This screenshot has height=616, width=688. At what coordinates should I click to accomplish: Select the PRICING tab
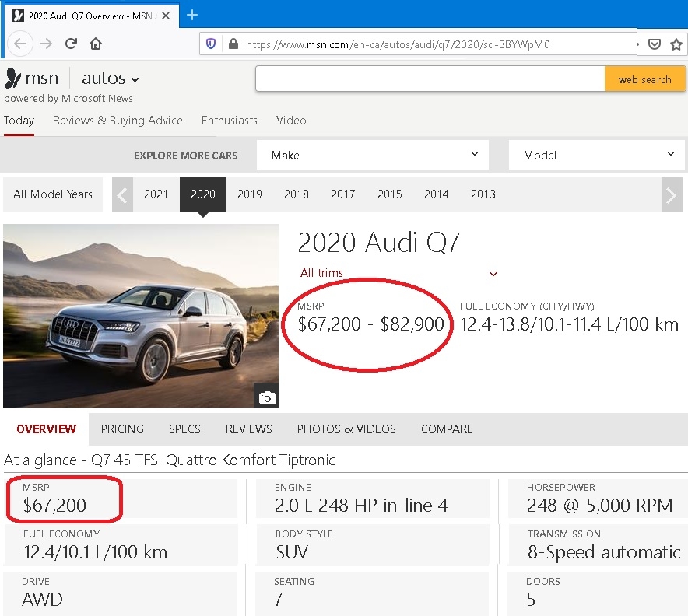point(122,429)
